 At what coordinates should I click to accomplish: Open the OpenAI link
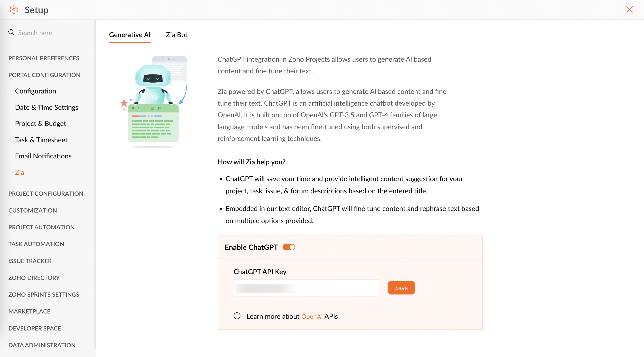312,317
